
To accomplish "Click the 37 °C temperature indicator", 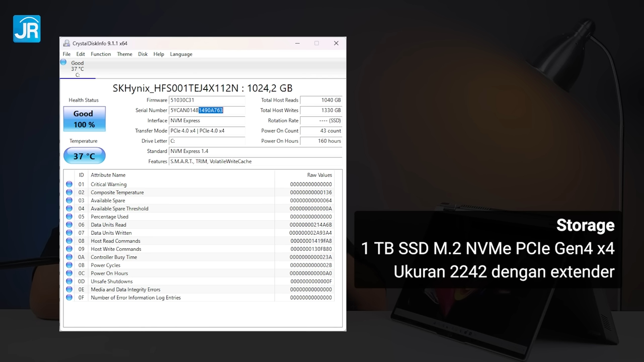I will pos(84,156).
